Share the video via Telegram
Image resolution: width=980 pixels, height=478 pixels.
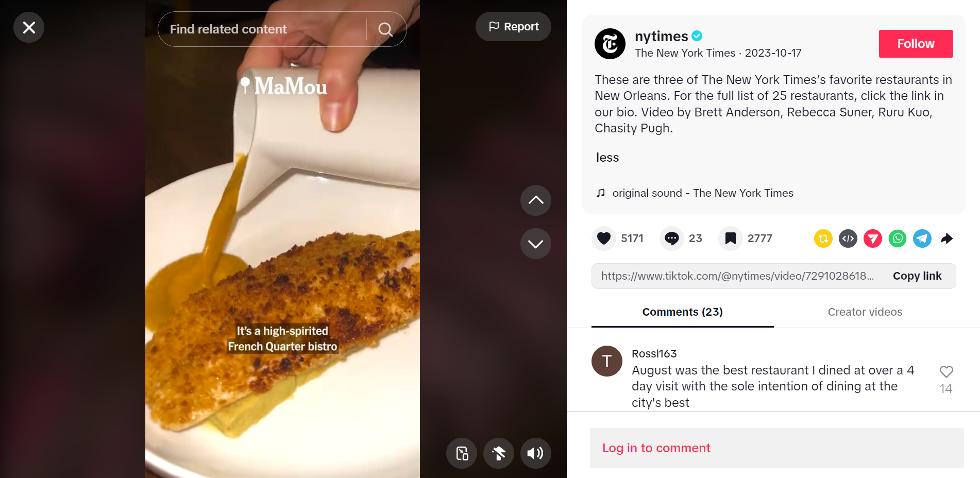pyautogui.click(x=922, y=238)
